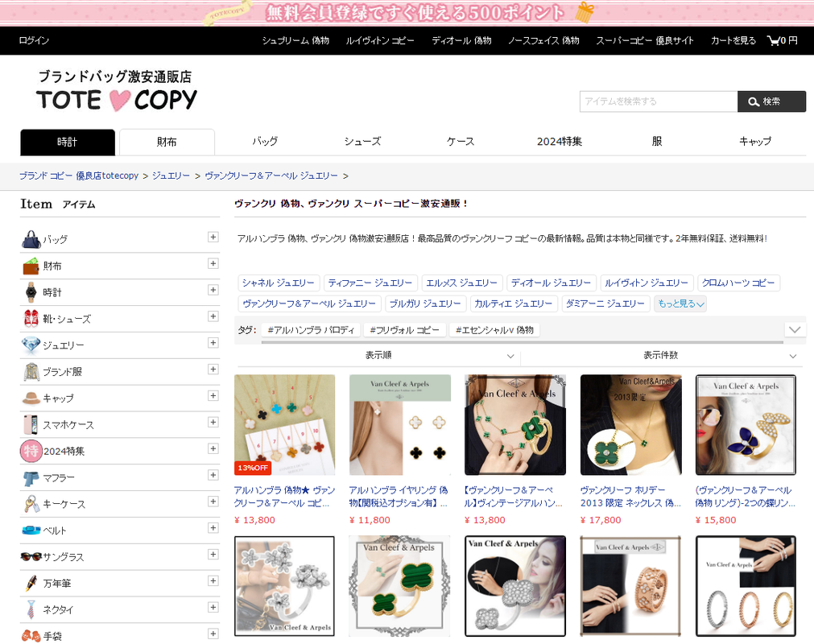Click the シャネル ジュエリー brand filter
Image resolution: width=814 pixels, height=644 pixels.
[x=279, y=283]
